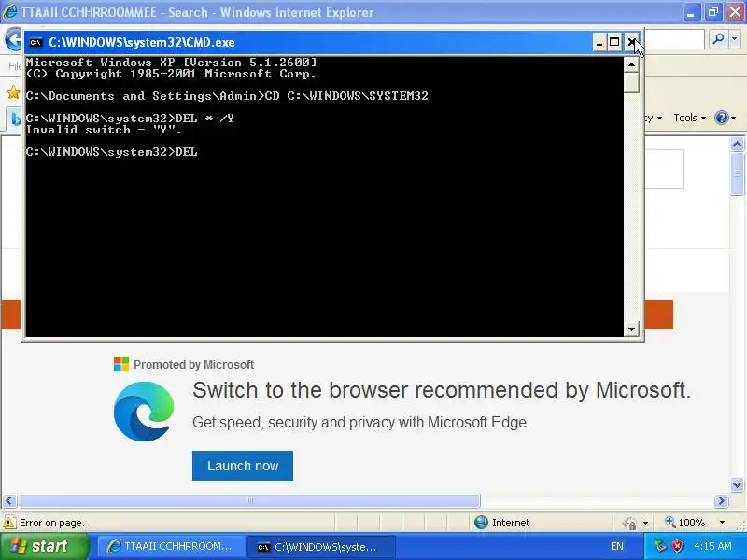Restore down the Internet Explorer window
Screen dimensions: 747x560
tap(712, 12)
